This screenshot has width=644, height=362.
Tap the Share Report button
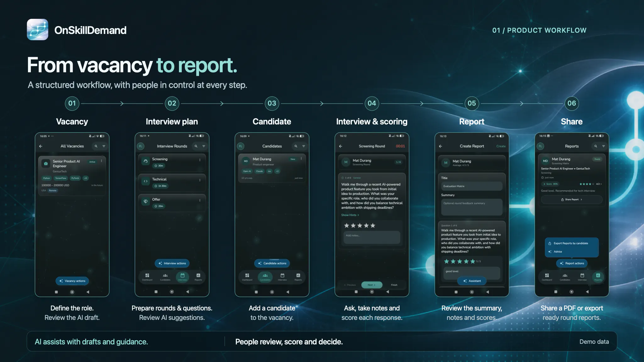(572, 200)
